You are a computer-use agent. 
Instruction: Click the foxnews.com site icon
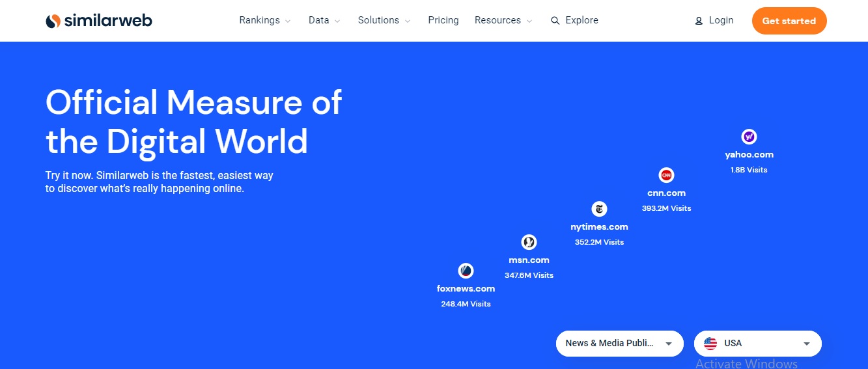[x=466, y=271]
